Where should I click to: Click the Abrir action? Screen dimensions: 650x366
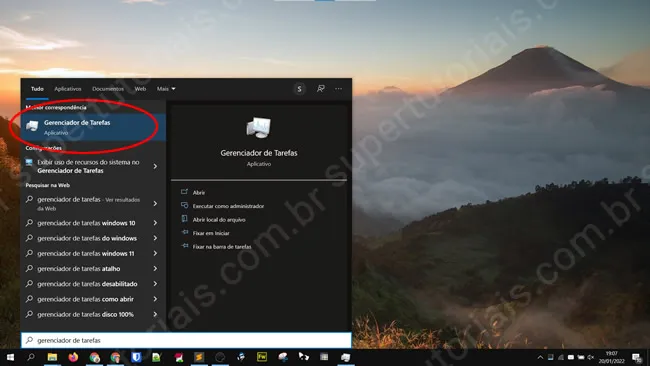199,192
